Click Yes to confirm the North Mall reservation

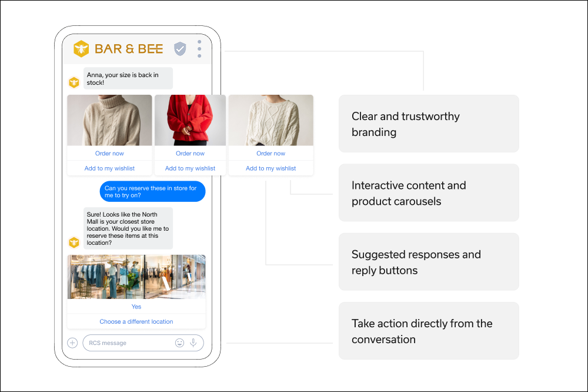pos(136,306)
